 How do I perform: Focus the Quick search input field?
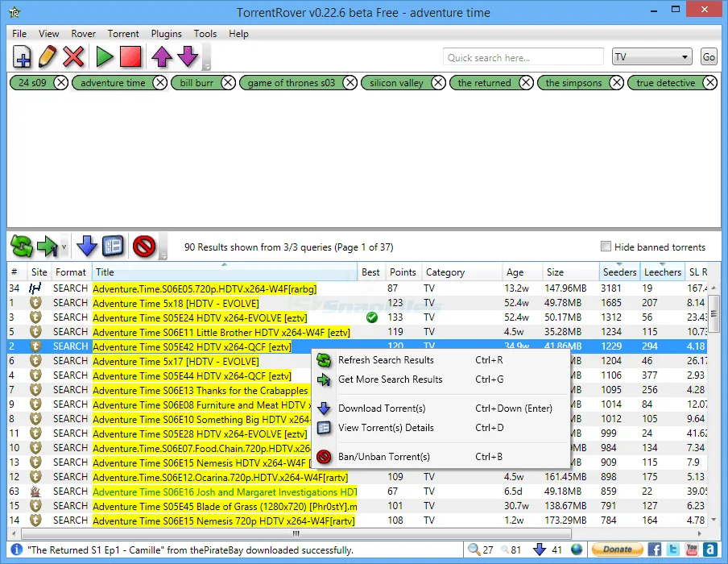(523, 57)
